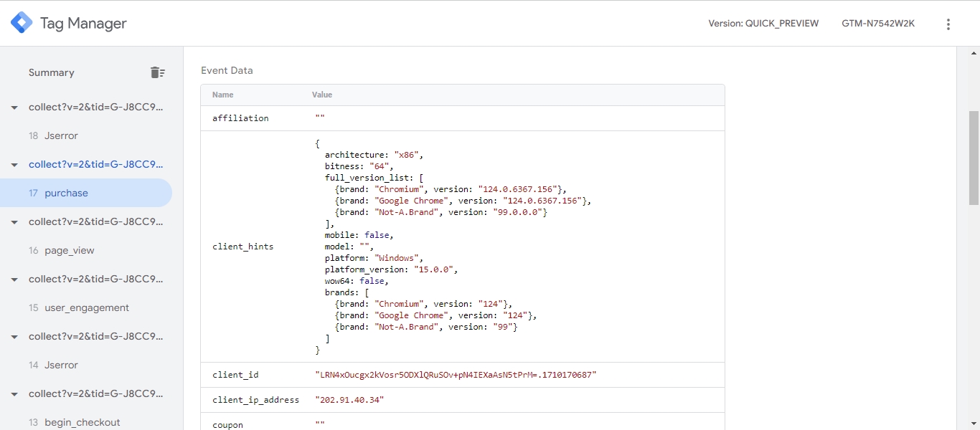Open collect request label above 15 user_engagement
The height and width of the screenshot is (430, 980).
click(96, 279)
